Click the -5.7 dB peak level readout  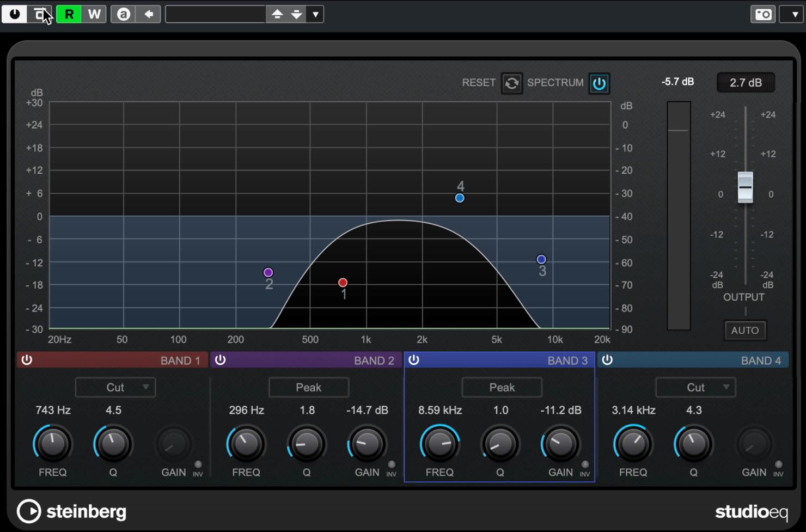pos(677,82)
